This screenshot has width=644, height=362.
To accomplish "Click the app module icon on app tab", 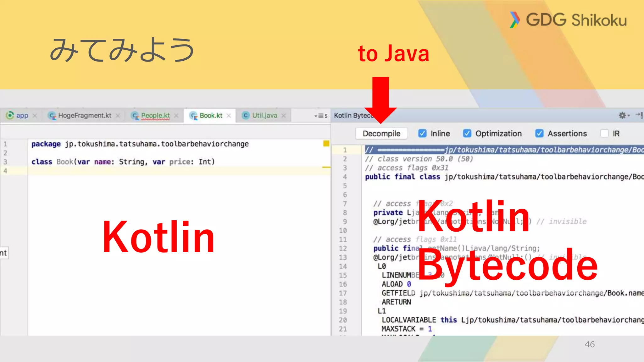I will coord(10,115).
